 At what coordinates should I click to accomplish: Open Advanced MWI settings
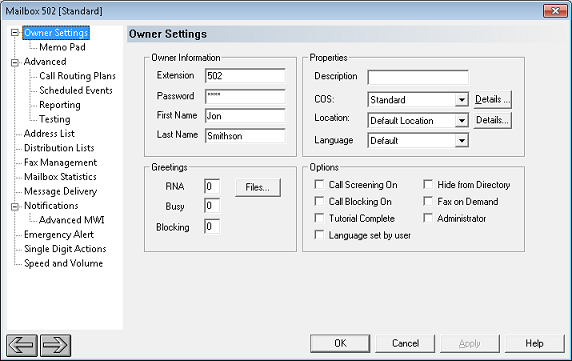coord(72,220)
